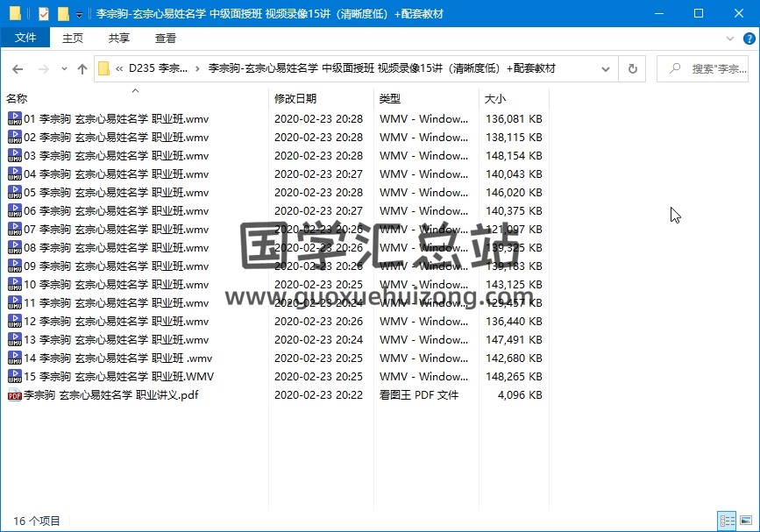This screenshot has width=760, height=532.
Task: Sort files by 大小 column header
Action: coord(495,99)
